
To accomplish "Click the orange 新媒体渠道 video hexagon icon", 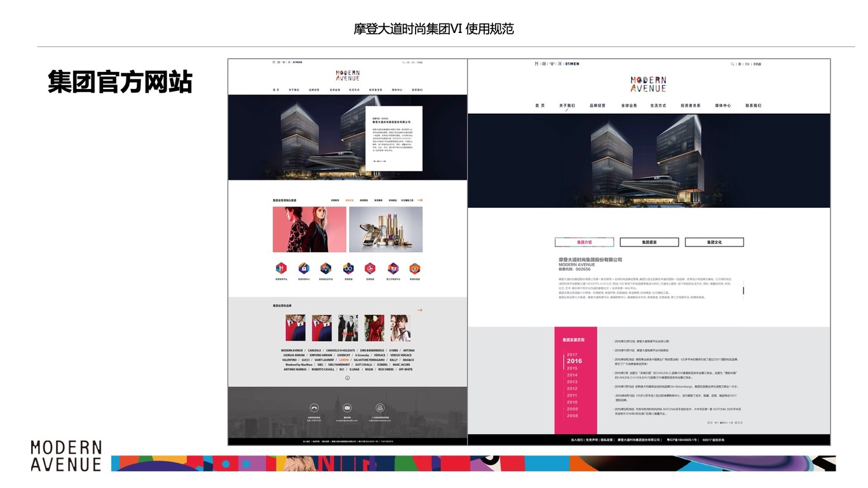I will (x=415, y=268).
